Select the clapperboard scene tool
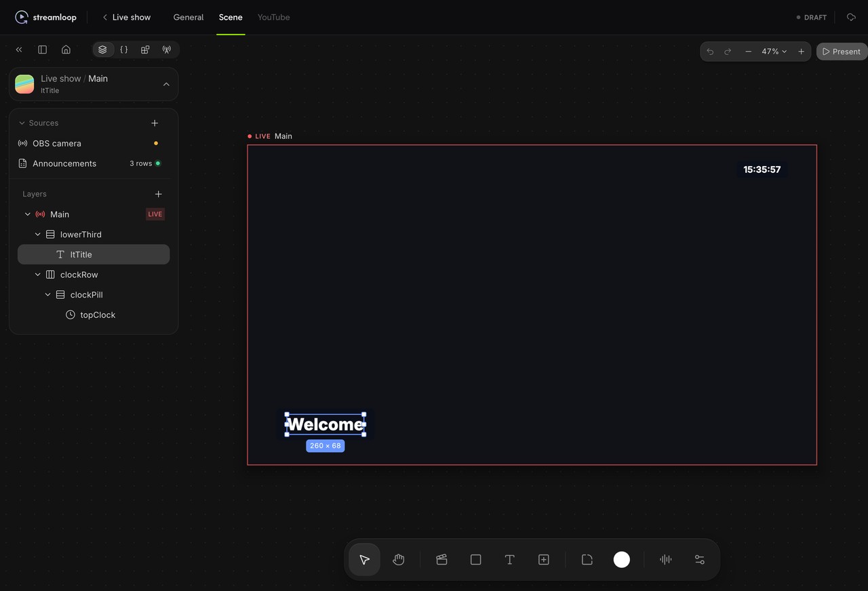 [x=441, y=559]
